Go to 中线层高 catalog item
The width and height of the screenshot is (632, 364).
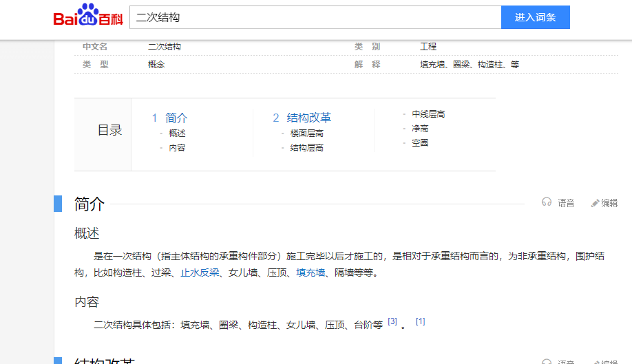click(428, 114)
